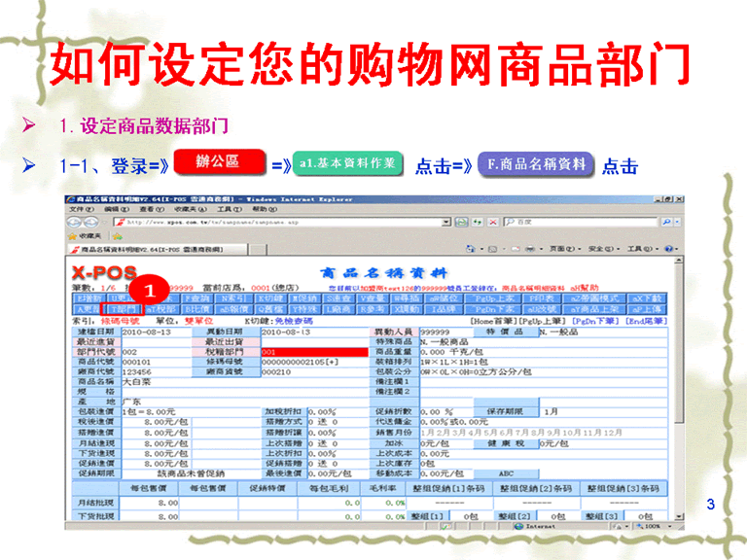Click the search magnifier button in IE
Screen dimensions: 747x560
pyautogui.click(x=666, y=222)
